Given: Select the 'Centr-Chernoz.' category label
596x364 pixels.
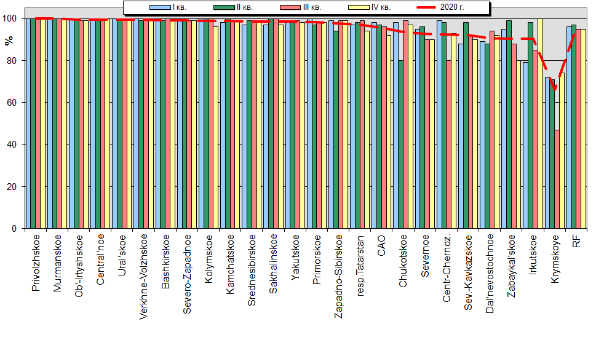Looking at the screenshot, I should tap(447, 268).
